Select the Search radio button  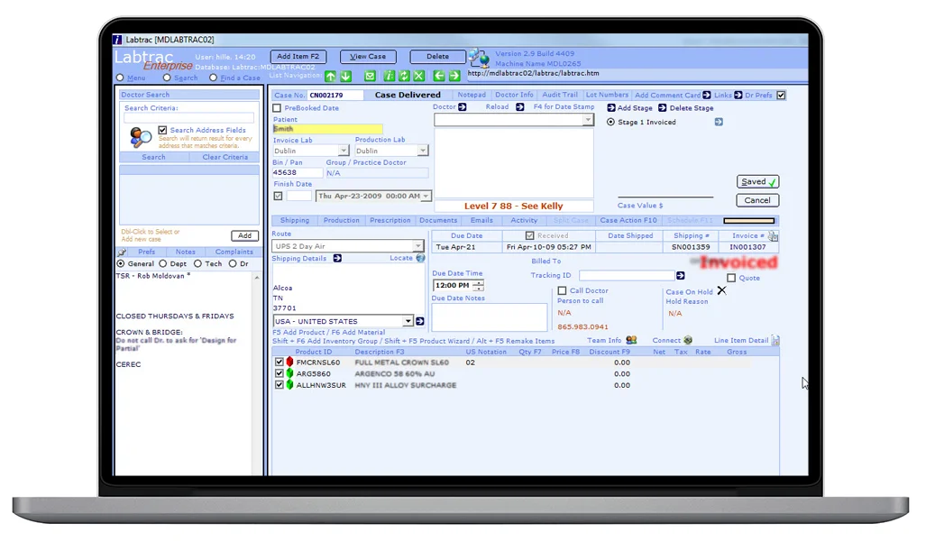[167, 78]
